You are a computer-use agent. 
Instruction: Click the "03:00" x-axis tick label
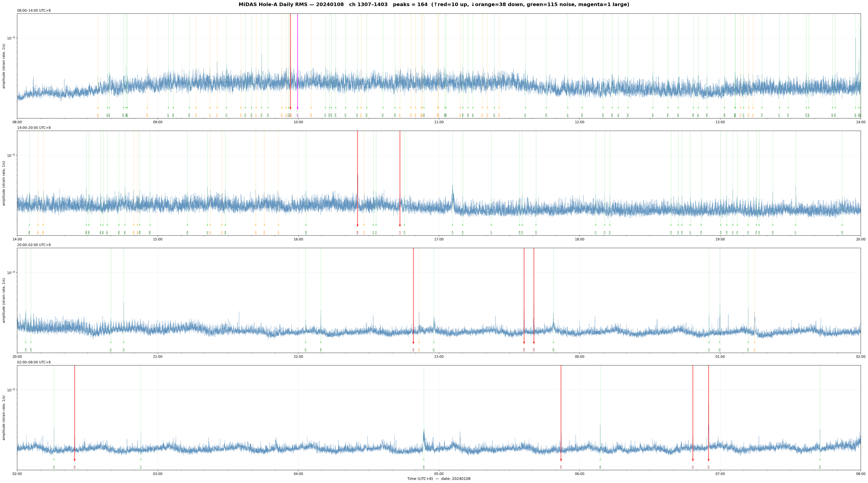coord(158,474)
